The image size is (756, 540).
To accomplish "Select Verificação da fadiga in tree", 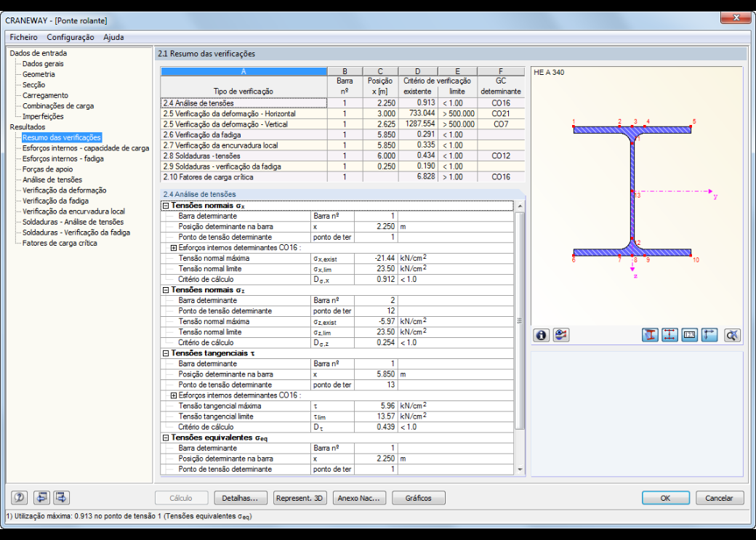I will [55, 201].
